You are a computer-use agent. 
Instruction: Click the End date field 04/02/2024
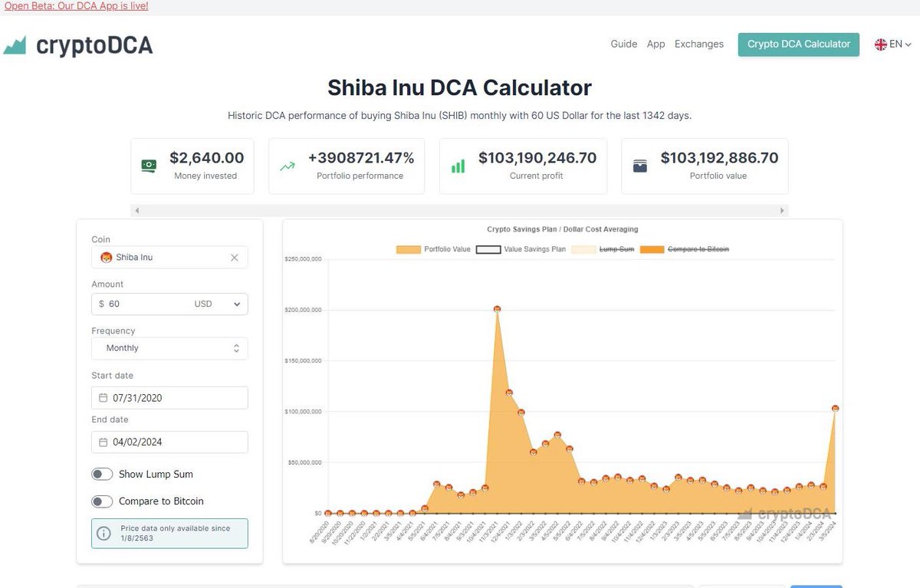tap(169, 442)
